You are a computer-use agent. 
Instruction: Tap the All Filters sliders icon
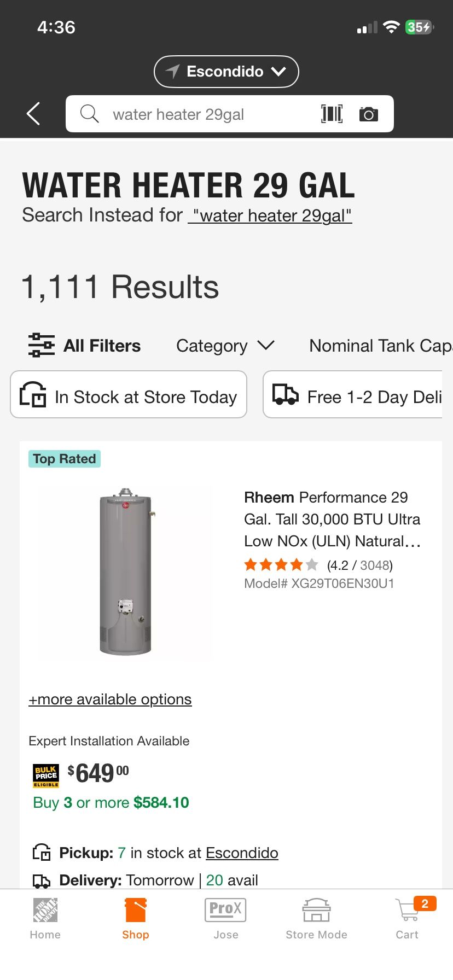point(42,346)
